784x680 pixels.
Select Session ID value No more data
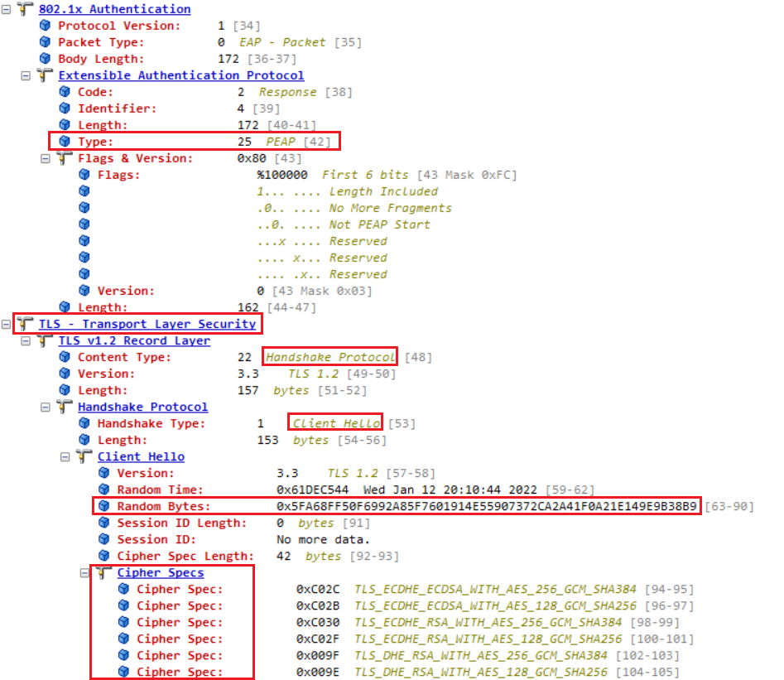pos(323,540)
